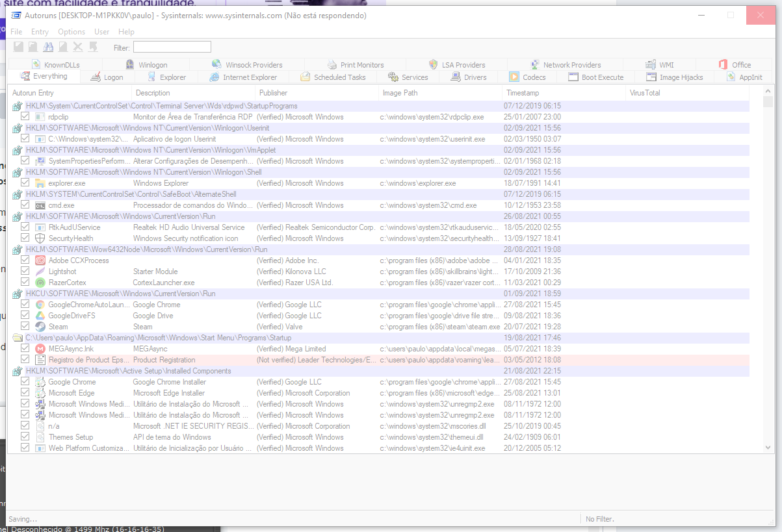Click the GoogleDriveFS Drive icon
This screenshot has width=782, height=532.
[x=40, y=316]
